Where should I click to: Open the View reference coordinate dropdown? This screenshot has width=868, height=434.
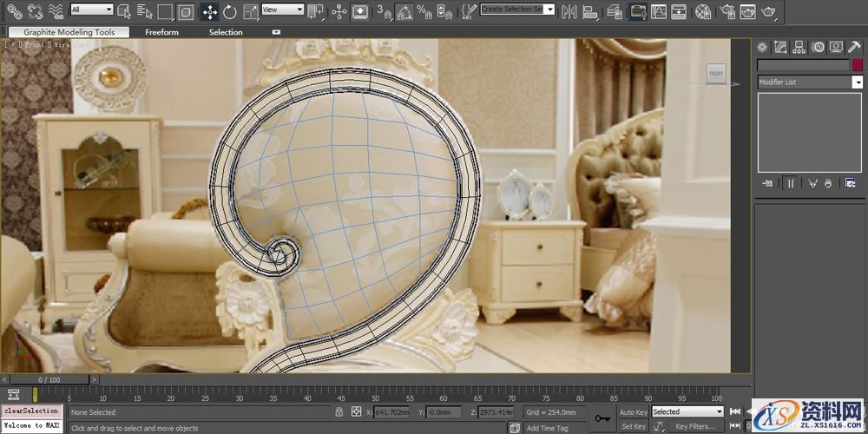283,10
